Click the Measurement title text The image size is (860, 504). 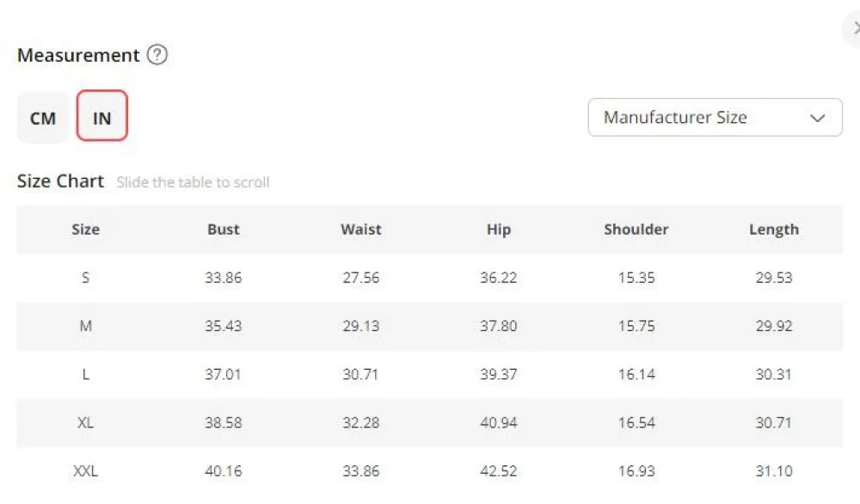[78, 55]
